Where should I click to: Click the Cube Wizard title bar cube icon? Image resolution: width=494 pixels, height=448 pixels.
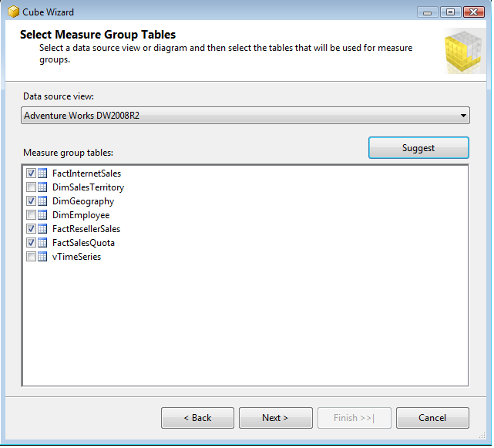13,12
